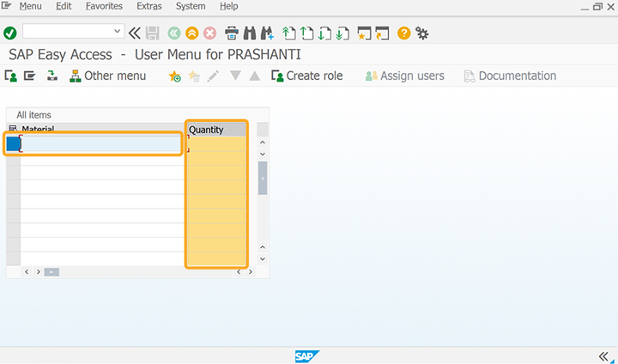Expand the status bar with the double chevron

(x=603, y=356)
